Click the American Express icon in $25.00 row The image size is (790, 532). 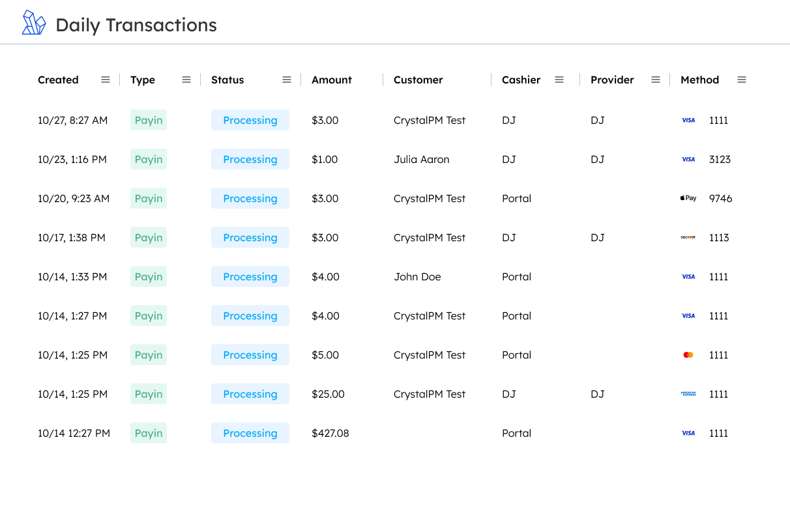coord(688,394)
